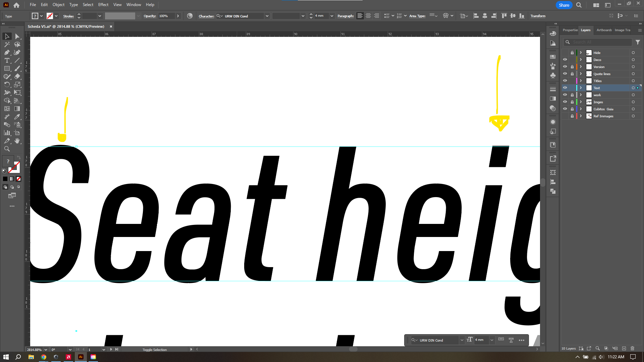Viewport: 644px width, 362px height.
Task: Select the Pen tool
Action: [7, 53]
